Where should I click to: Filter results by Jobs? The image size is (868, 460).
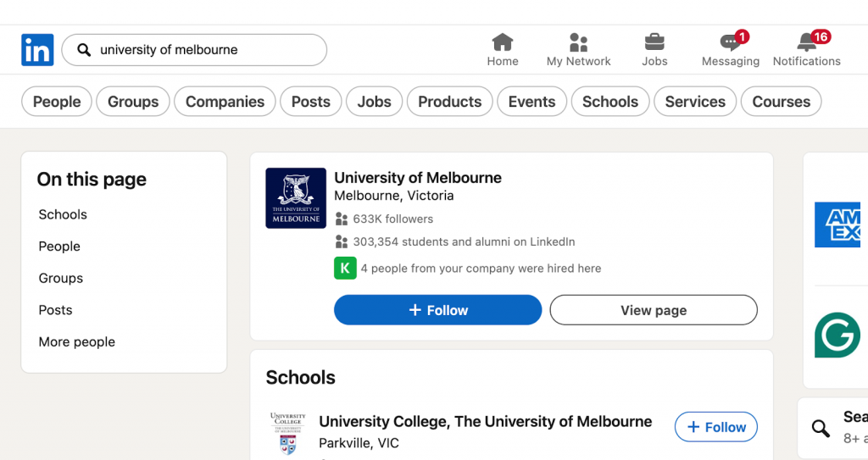(x=374, y=102)
